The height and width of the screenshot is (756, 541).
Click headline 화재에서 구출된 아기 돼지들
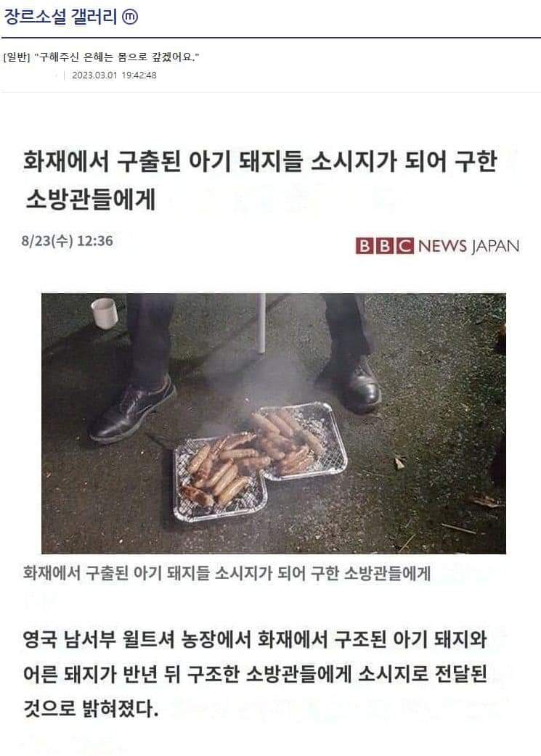click(x=162, y=161)
